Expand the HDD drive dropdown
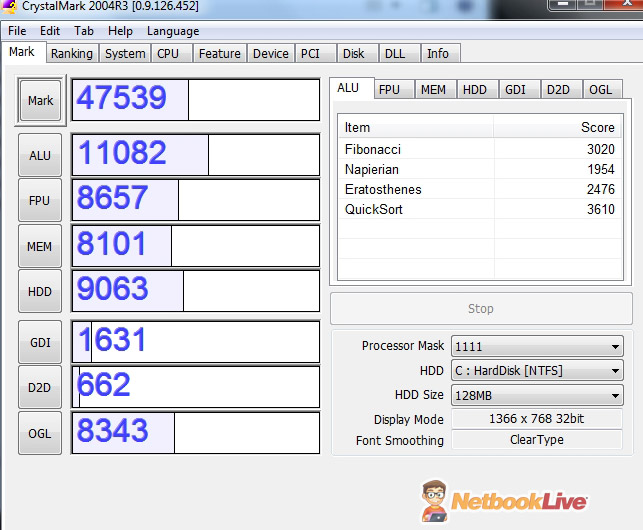643x530 pixels. 537,370
